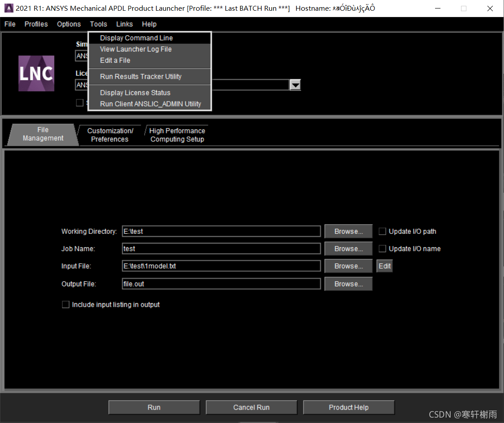Image resolution: width=504 pixels, height=423 pixels.
Task: Check Include input listing in output
Action: tap(66, 305)
